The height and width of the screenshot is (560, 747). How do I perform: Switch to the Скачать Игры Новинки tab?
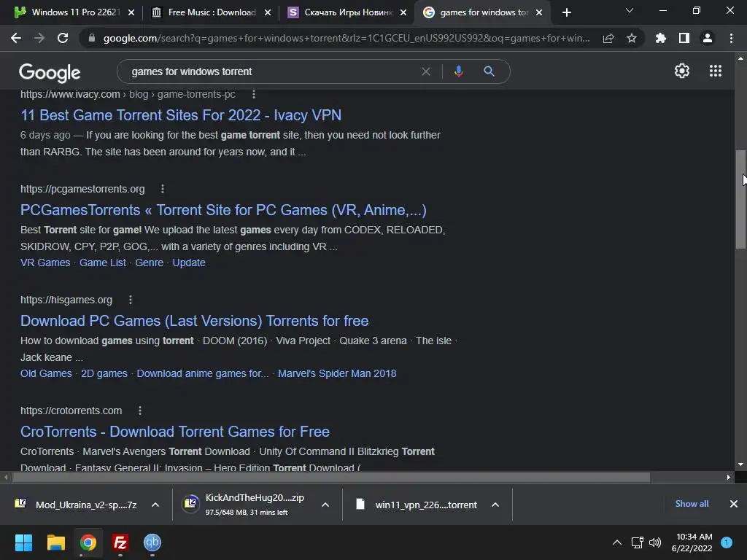pyautogui.click(x=347, y=12)
